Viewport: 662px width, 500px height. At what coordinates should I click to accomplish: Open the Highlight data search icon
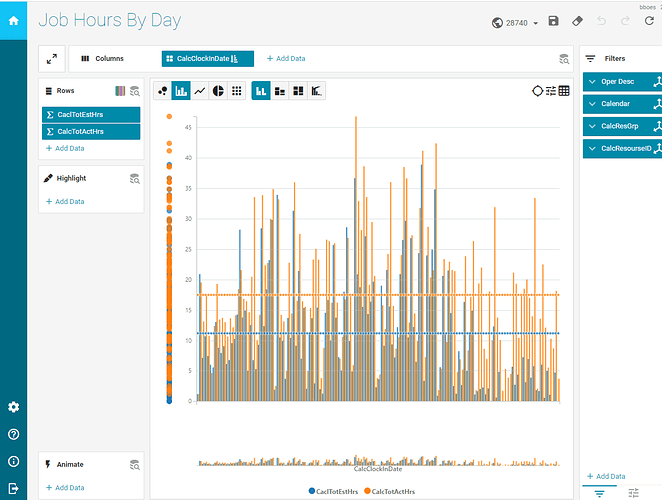click(x=135, y=179)
